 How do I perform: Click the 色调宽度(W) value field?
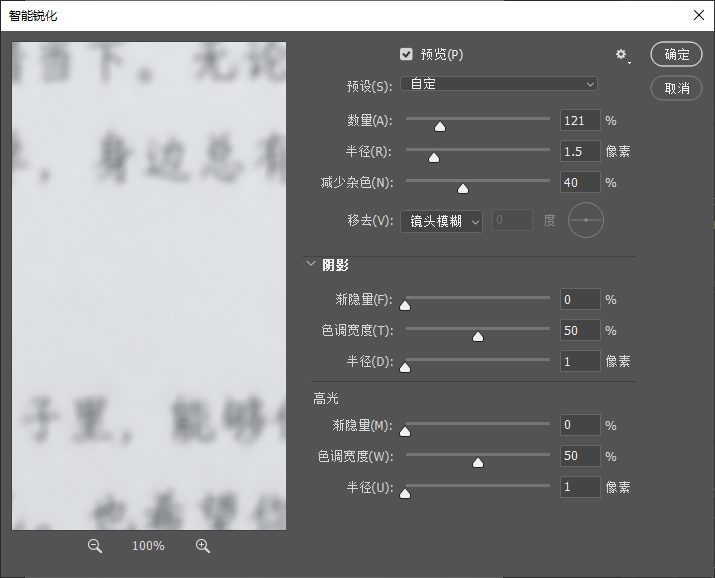pyautogui.click(x=580, y=456)
